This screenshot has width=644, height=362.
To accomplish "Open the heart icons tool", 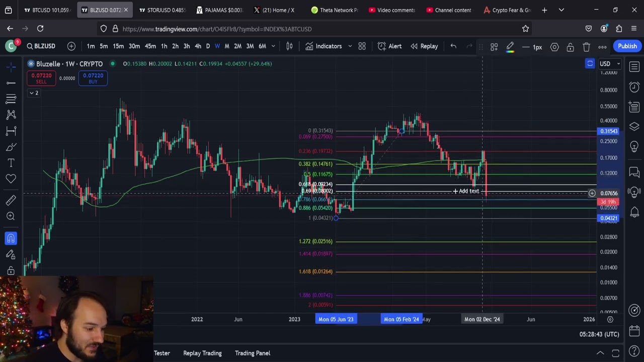I will [x=11, y=179].
